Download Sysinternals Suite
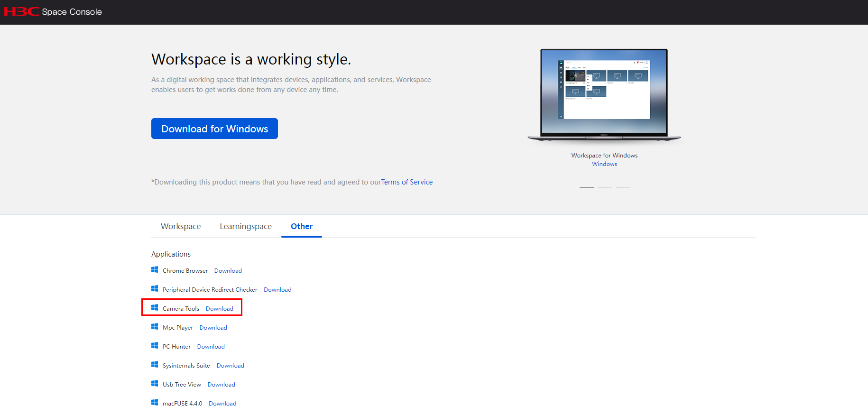Viewport: 868px width, 406px height. pyautogui.click(x=231, y=366)
